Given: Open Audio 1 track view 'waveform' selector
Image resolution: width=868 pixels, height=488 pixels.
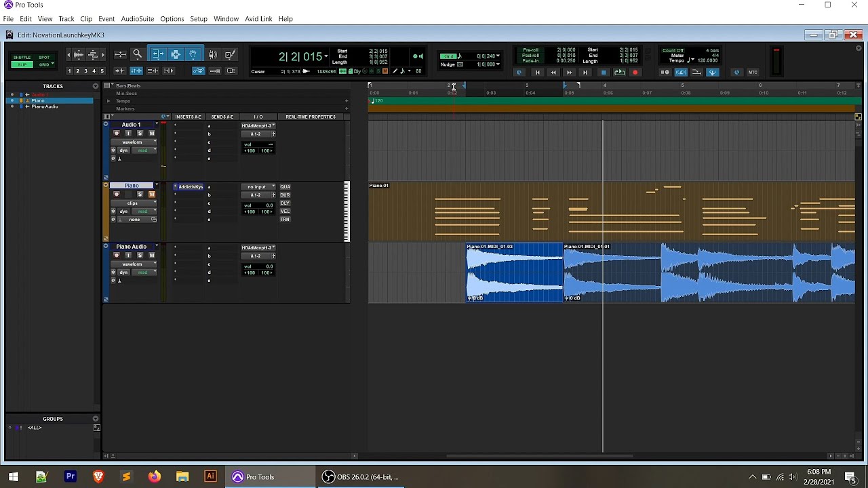Looking at the screenshot, I should tap(134, 142).
